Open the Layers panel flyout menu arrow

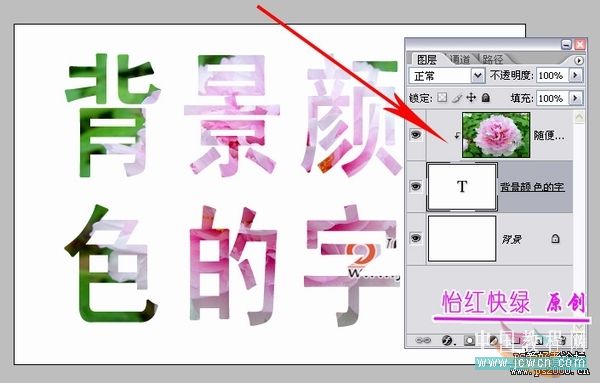pos(579,60)
